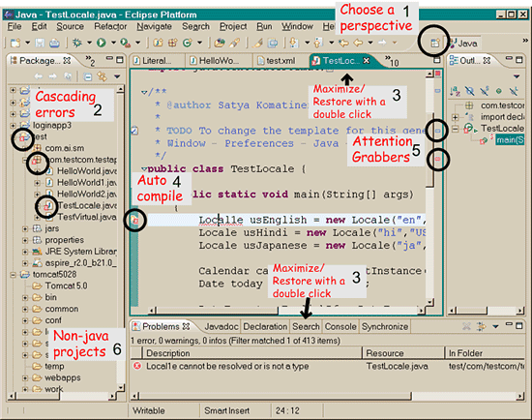The height and width of the screenshot is (420, 532).
Task: Switch to the Console tab
Action: click(340, 327)
